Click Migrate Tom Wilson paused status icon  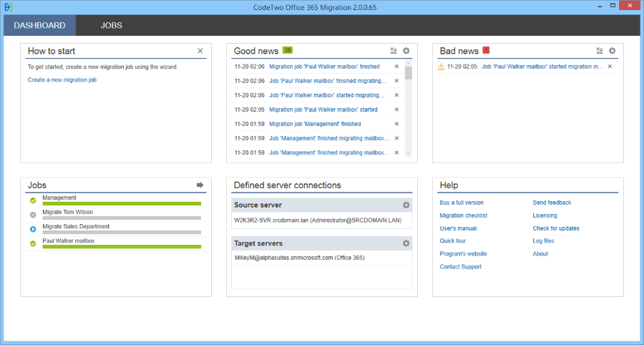click(x=33, y=215)
